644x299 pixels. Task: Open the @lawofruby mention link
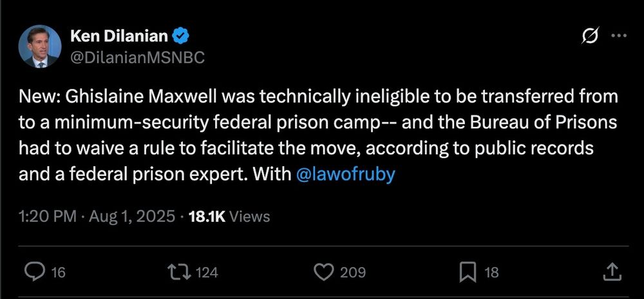coord(345,175)
